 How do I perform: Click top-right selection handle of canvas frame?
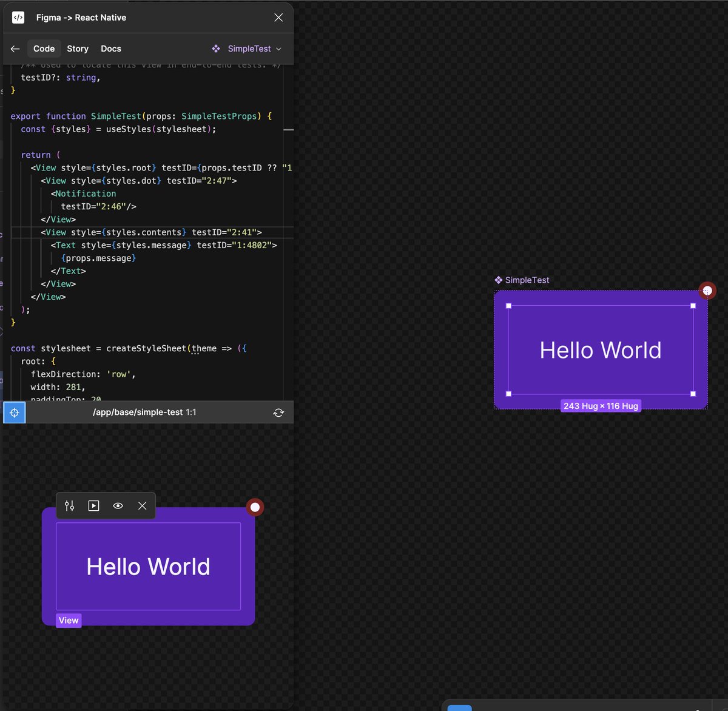(x=693, y=306)
